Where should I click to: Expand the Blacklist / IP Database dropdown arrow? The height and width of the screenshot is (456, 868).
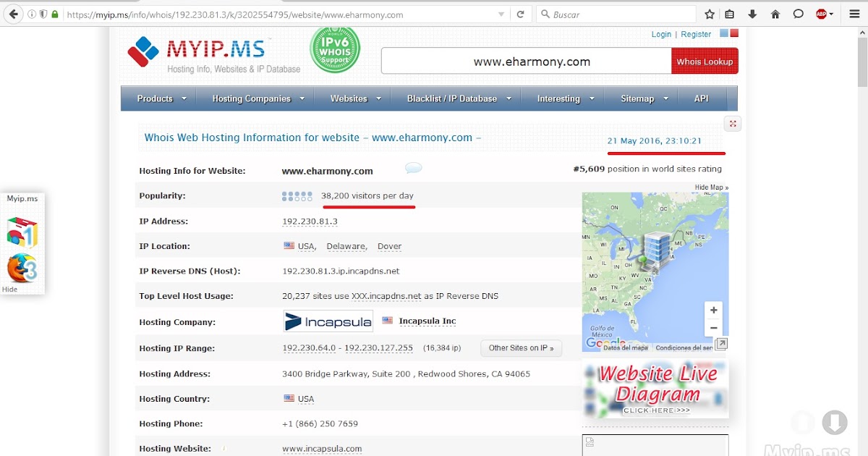tap(509, 98)
